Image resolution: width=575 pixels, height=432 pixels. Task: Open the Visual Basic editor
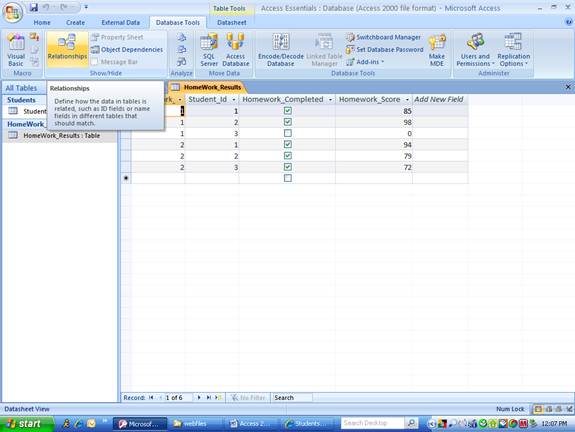[16, 50]
